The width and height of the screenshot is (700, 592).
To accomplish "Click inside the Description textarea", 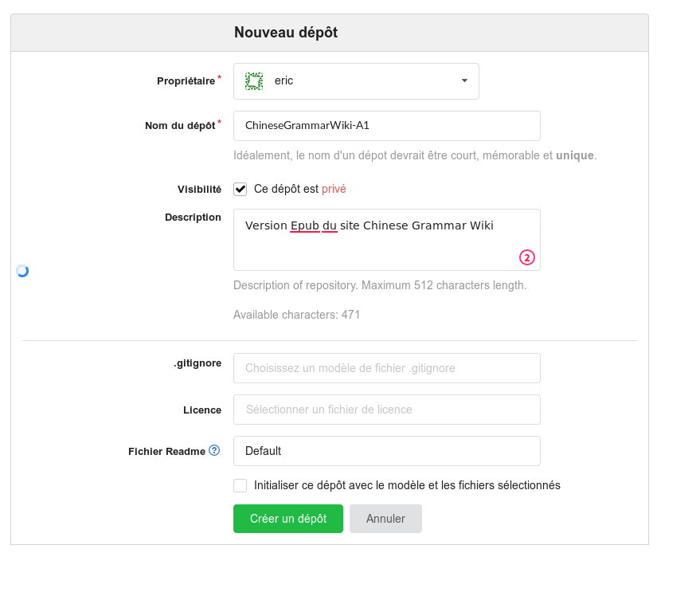I will pos(386,239).
